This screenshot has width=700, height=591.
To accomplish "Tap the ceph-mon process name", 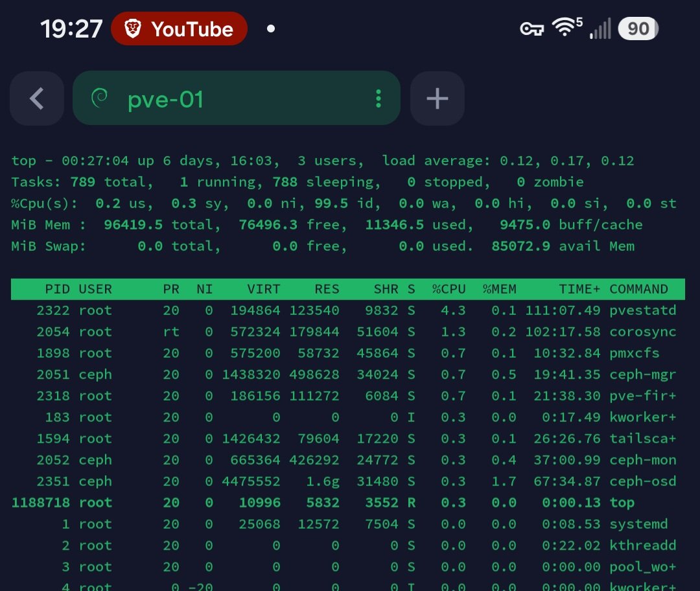I will pyautogui.click(x=643, y=459).
